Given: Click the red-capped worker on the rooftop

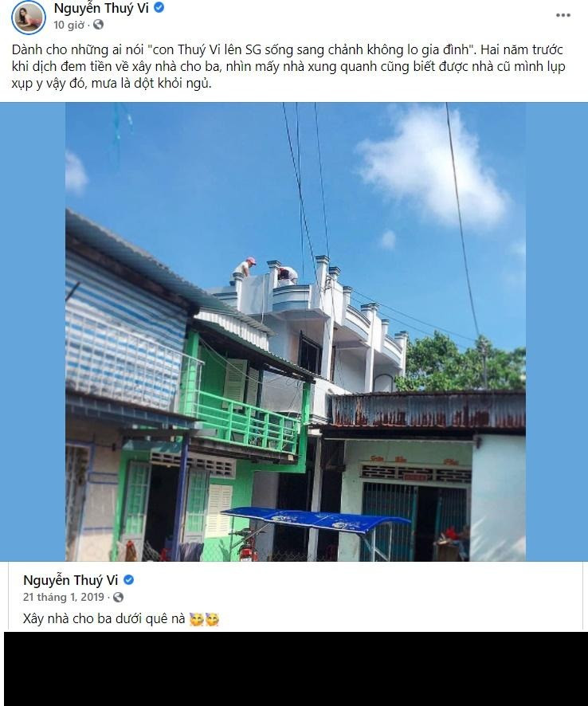Looking at the screenshot, I should pyautogui.click(x=245, y=269).
